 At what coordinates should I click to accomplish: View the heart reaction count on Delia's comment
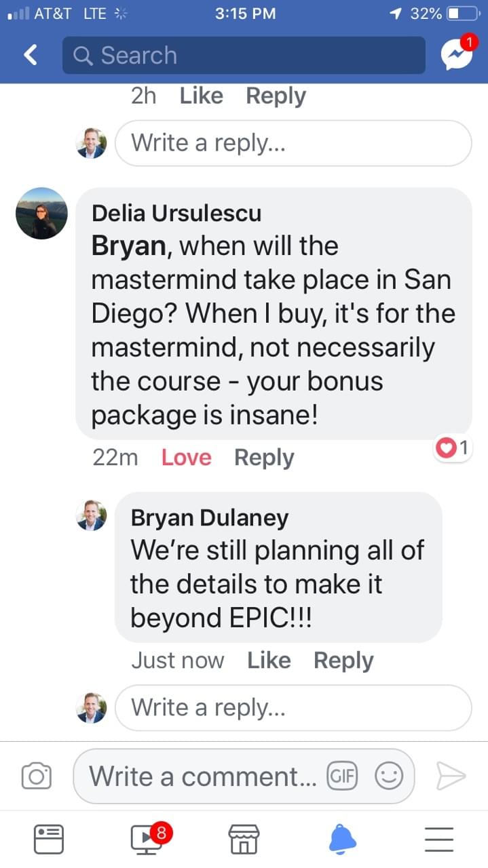(453, 448)
